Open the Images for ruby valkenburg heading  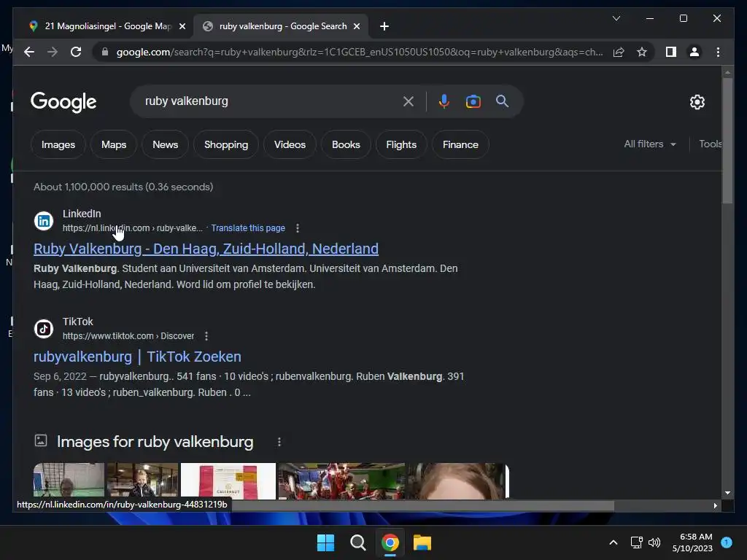tap(155, 442)
